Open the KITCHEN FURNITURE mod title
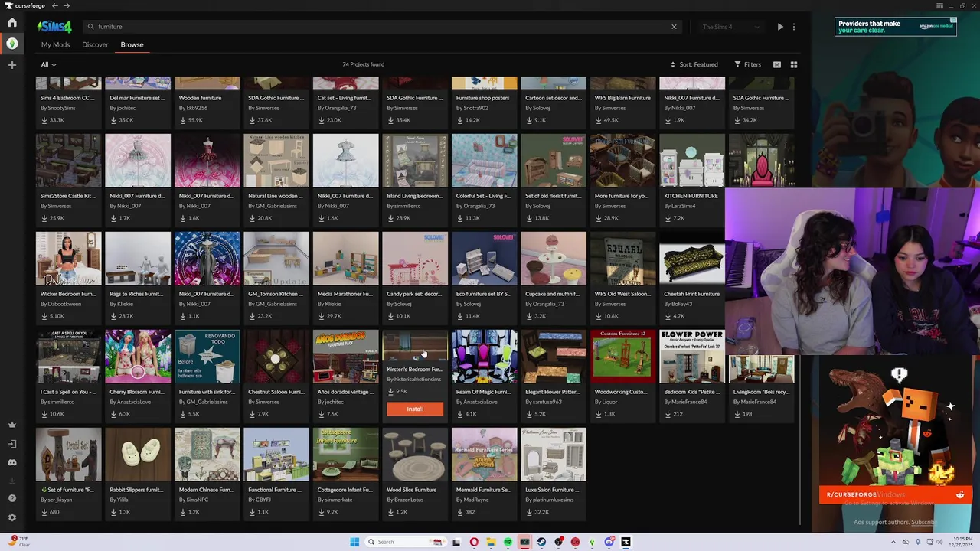Viewport: 980px width, 551px height. [x=691, y=196]
